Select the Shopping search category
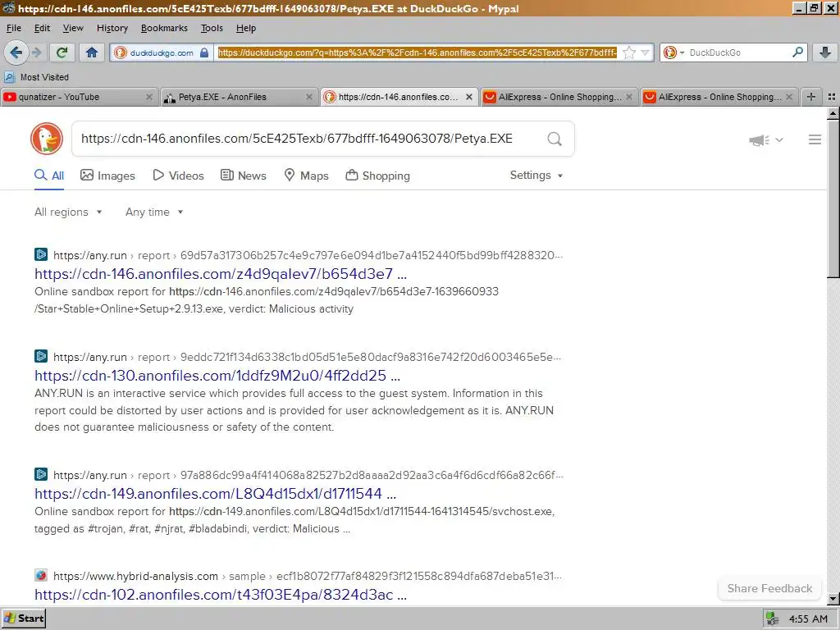Viewport: 840px width, 630px height. [377, 176]
